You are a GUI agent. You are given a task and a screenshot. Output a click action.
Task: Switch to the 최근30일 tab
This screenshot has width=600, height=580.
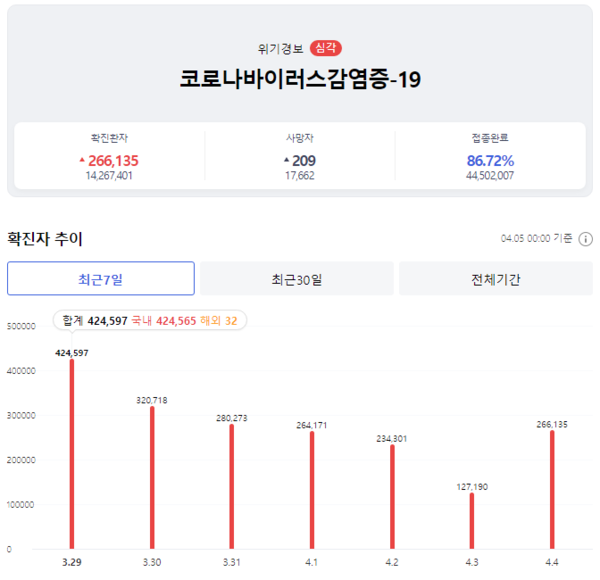[297, 279]
